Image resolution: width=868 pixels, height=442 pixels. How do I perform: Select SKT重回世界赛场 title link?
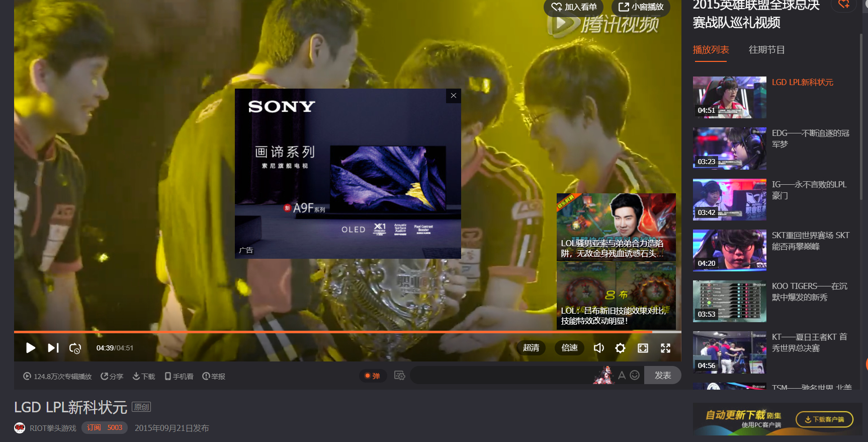click(811, 241)
